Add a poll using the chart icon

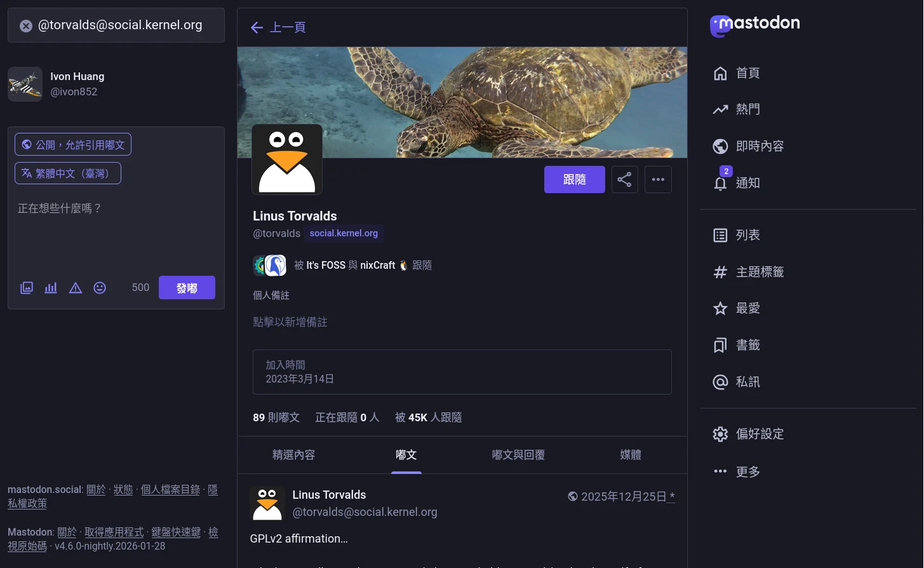(51, 288)
